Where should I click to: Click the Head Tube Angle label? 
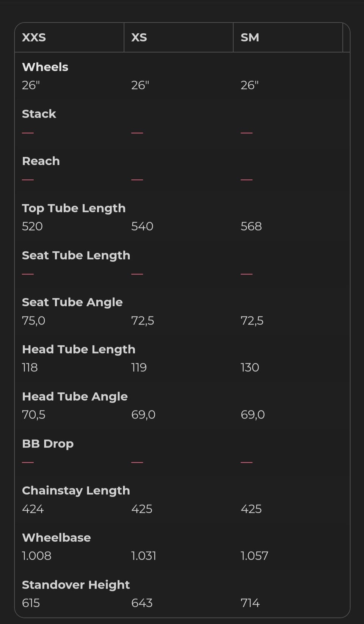point(75,397)
